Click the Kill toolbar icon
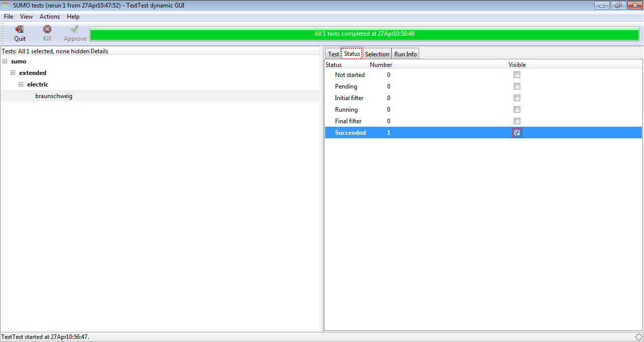This screenshot has width=644, height=342. (47, 30)
